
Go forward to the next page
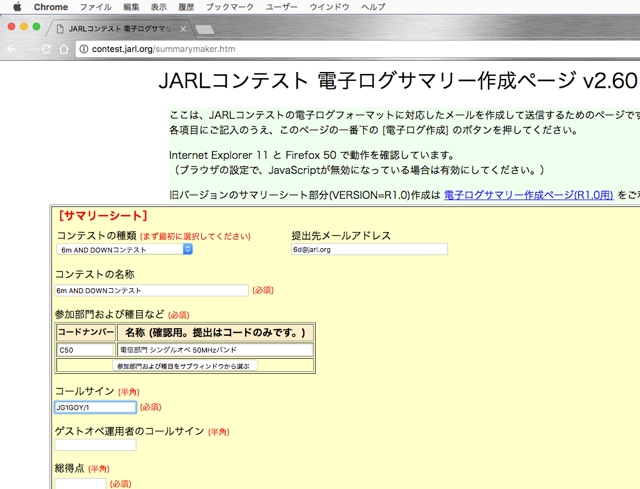[29, 49]
